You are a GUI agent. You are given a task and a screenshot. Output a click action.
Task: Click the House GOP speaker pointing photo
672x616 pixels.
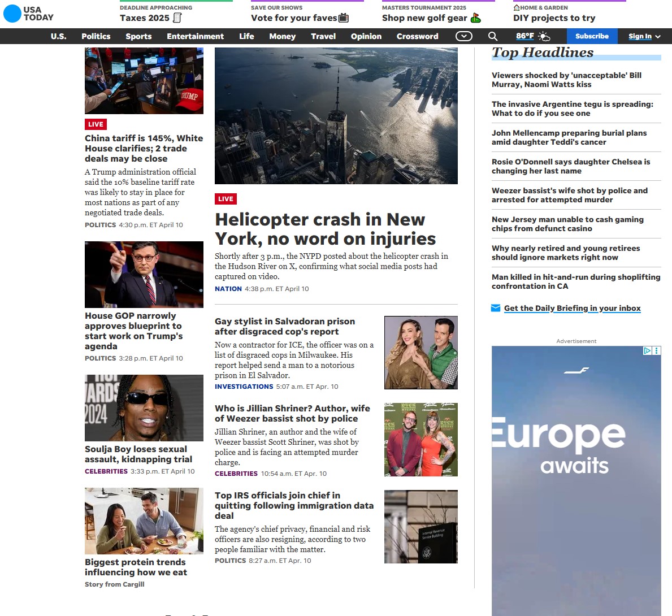[144, 274]
